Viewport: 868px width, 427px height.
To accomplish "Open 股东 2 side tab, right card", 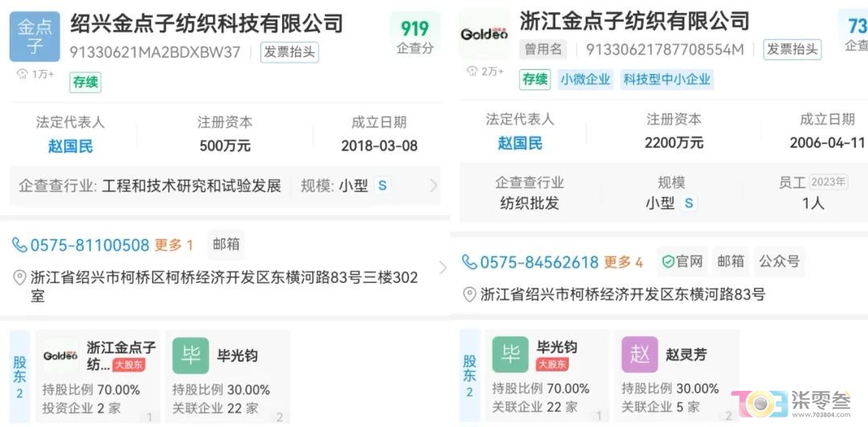I will tap(469, 376).
